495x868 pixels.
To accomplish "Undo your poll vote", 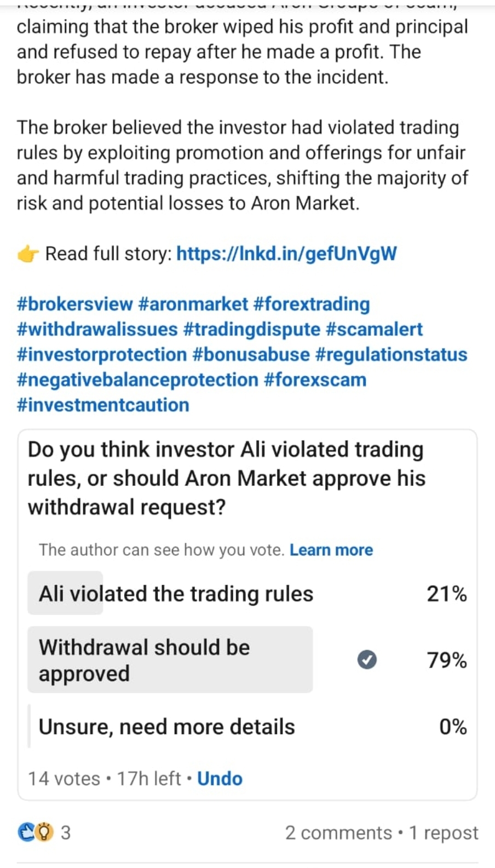I will (x=220, y=778).
